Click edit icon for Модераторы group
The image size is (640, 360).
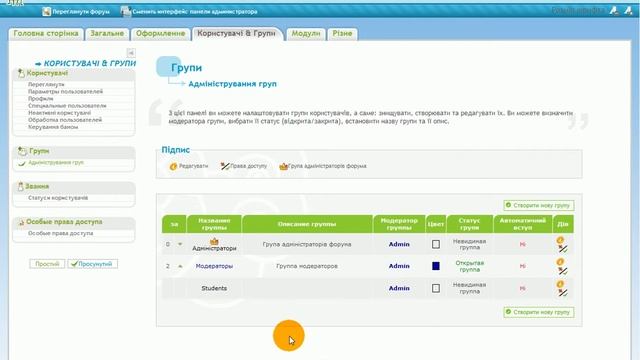pos(560,262)
